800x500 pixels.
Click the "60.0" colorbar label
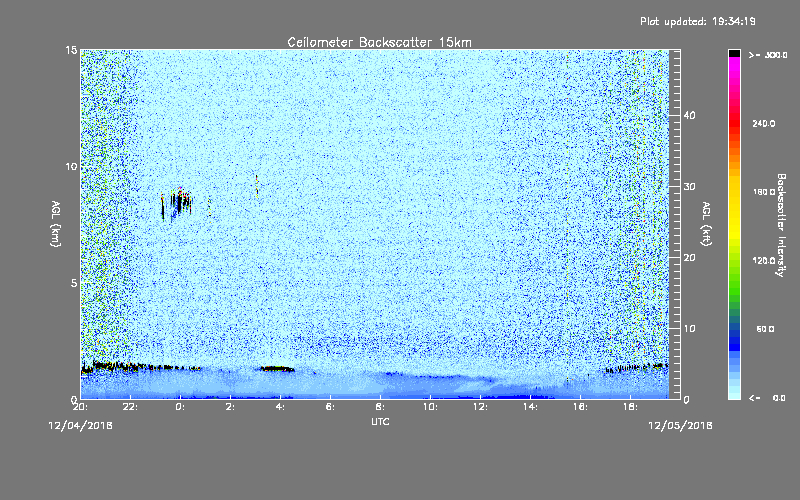765,330
